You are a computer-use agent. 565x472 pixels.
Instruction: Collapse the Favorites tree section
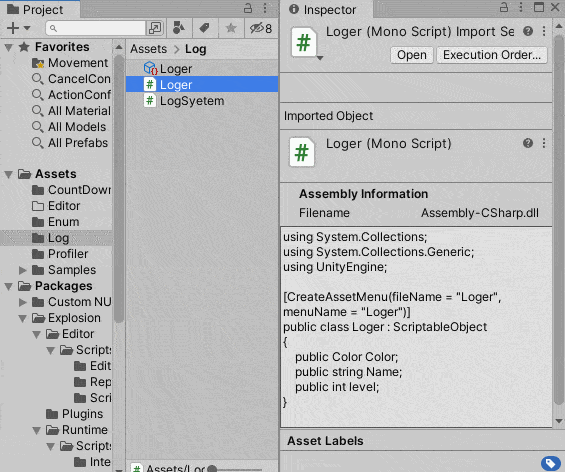[x=9, y=47]
